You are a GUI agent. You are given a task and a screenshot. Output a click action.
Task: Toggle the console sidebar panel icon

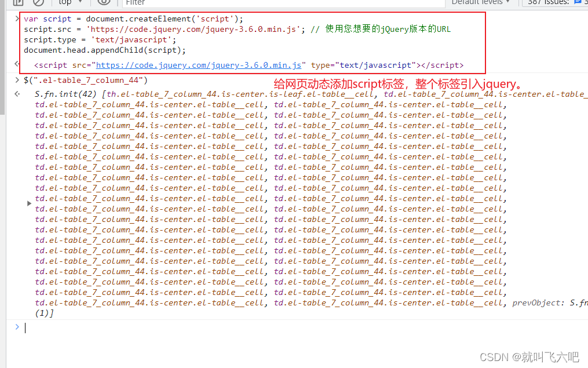click(18, 2)
